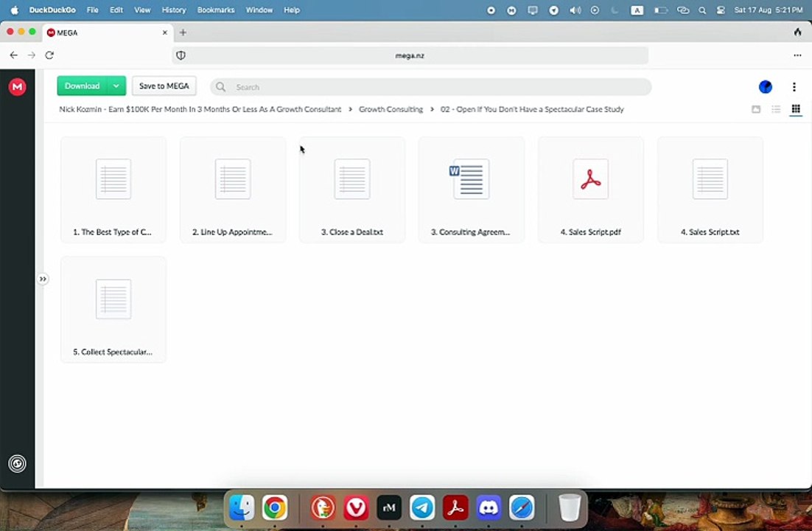Click the privacy shield icon in address bar
The height and width of the screenshot is (531, 812).
(x=181, y=55)
